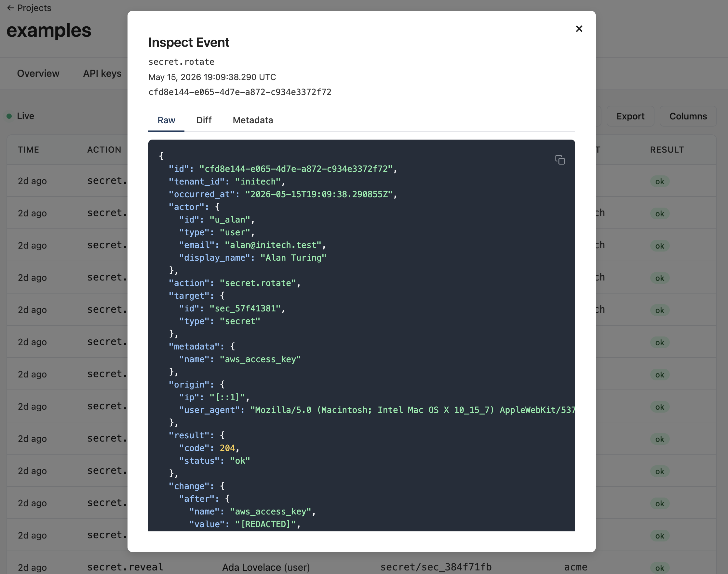The height and width of the screenshot is (574, 728).
Task: Click the TIME column header
Action: pos(29,150)
